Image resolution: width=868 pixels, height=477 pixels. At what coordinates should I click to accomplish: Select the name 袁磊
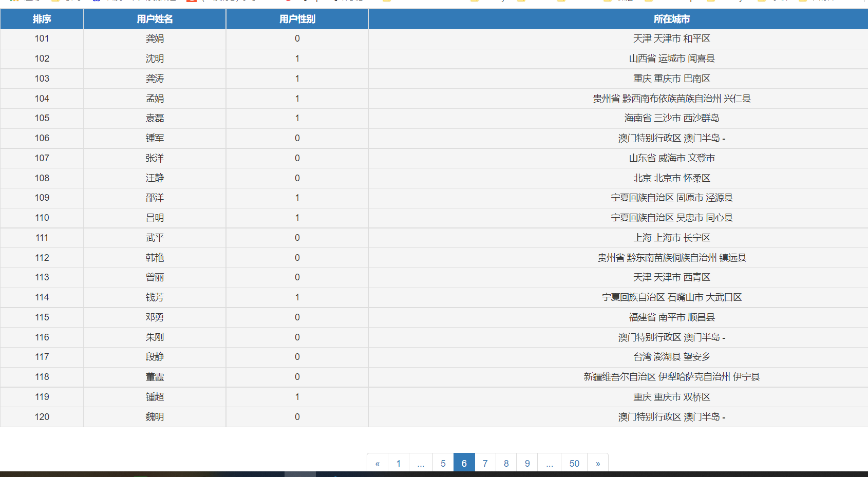click(155, 118)
